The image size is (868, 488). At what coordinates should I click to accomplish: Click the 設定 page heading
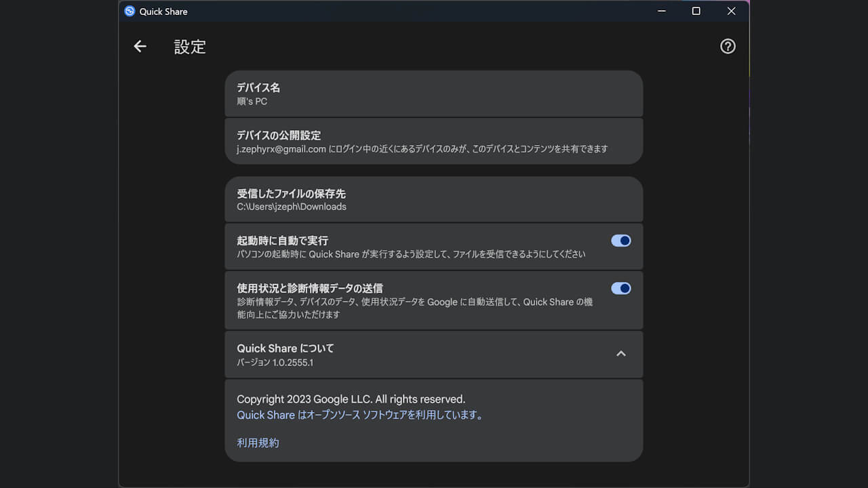coord(190,46)
